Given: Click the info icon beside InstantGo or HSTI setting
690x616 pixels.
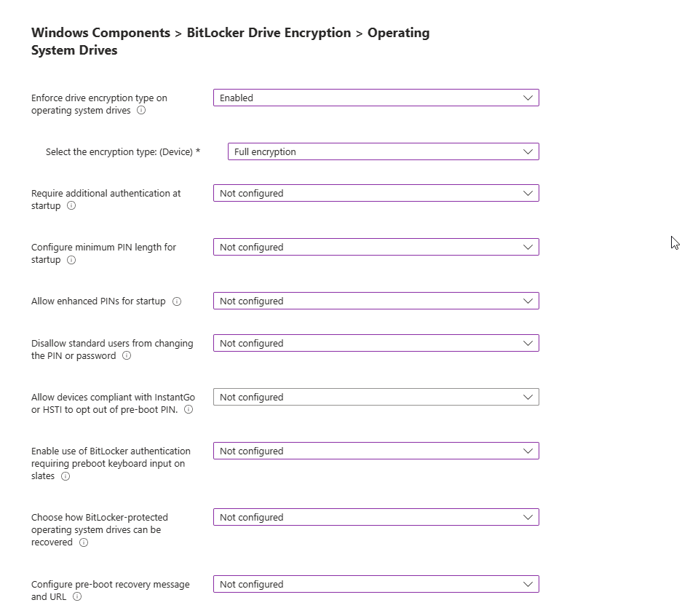Looking at the screenshot, I should pos(188,409).
